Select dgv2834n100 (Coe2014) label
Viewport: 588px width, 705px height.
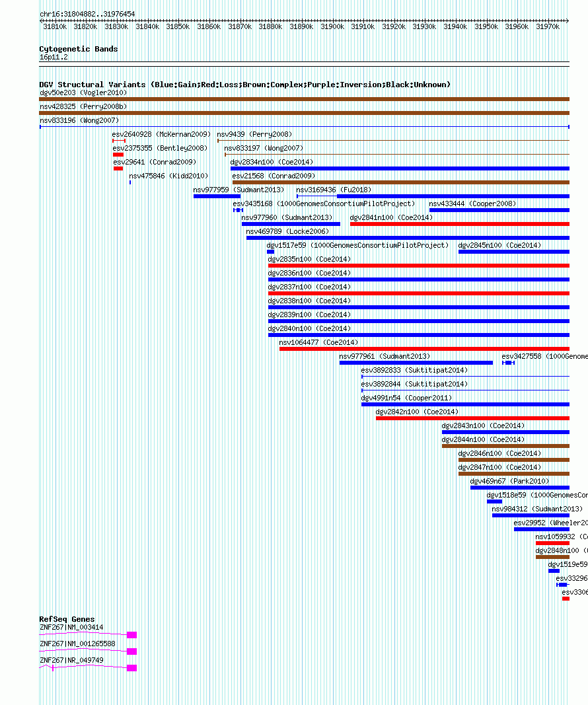click(x=272, y=162)
